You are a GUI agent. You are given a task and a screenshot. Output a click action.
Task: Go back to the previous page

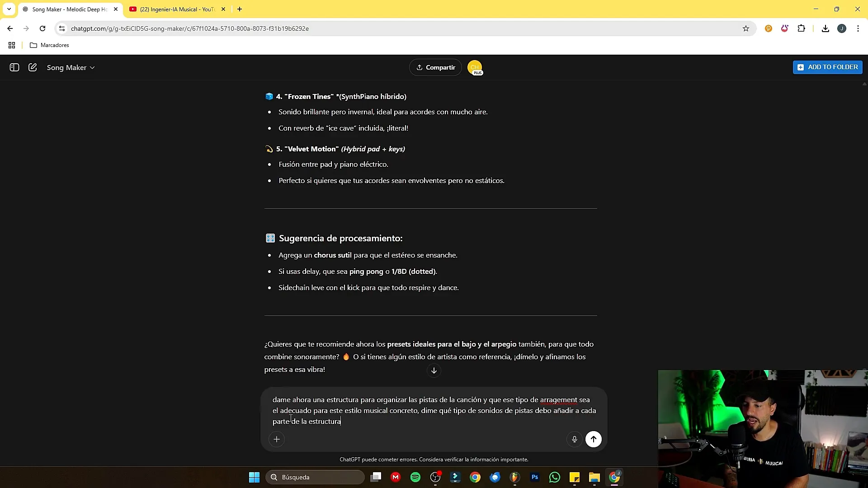click(x=10, y=28)
